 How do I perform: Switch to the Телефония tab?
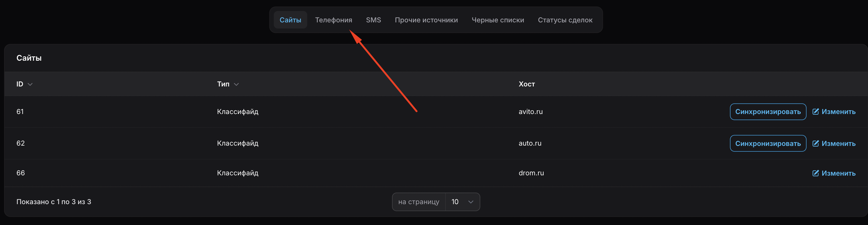[x=333, y=20]
